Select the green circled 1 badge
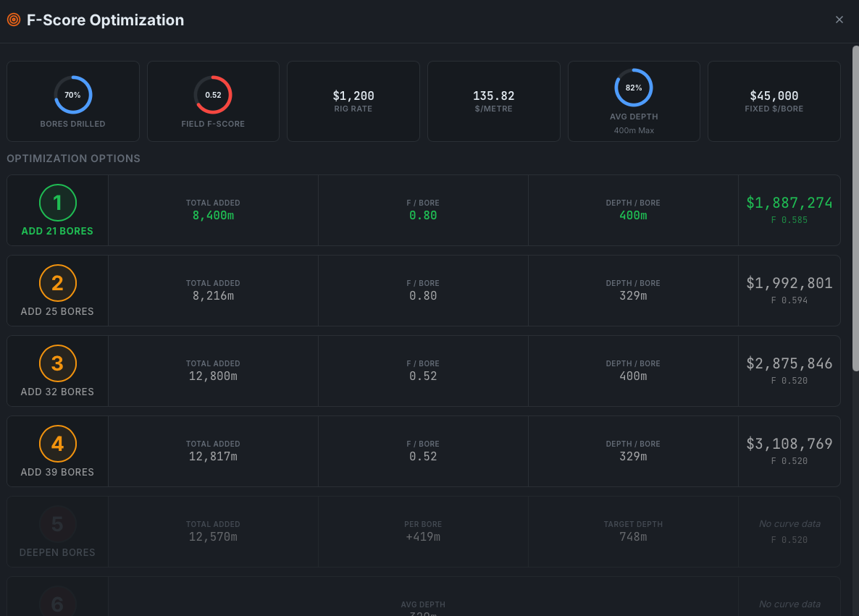Viewport: 859px width, 616px height. click(57, 203)
